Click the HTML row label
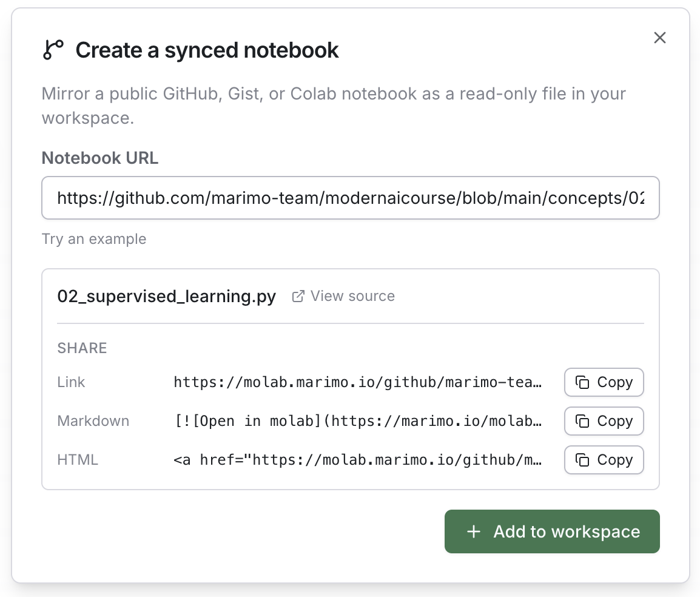Image resolution: width=700 pixels, height=597 pixels. 78,460
